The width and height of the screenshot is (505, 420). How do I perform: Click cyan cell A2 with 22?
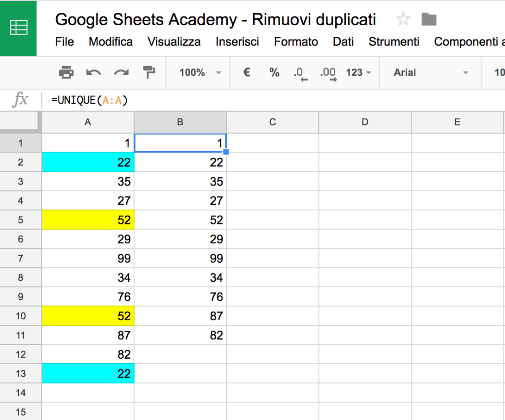(x=88, y=162)
